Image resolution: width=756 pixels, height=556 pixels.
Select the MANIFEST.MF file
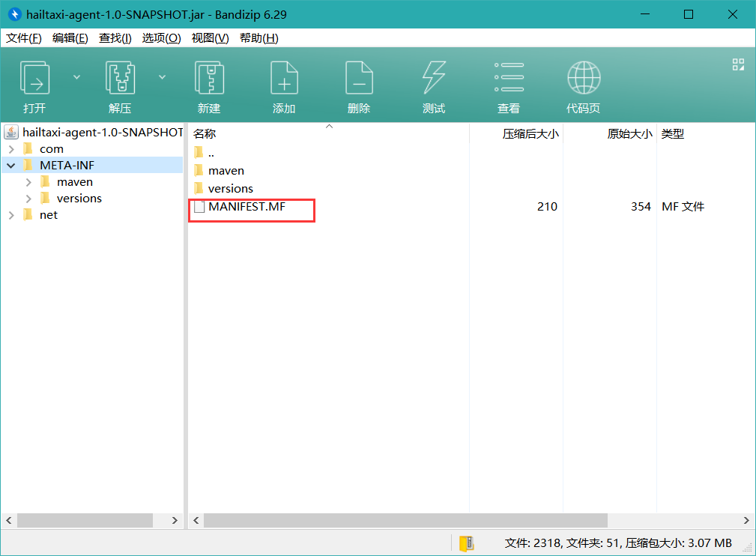tap(247, 206)
